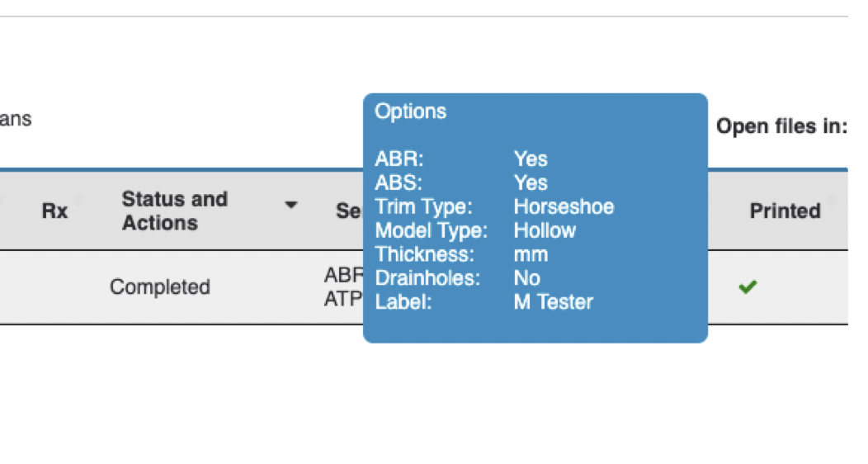Select the Status and Actions column header
Image resolution: width=868 pixels, height=464 pixels.
pyautogui.click(x=174, y=211)
